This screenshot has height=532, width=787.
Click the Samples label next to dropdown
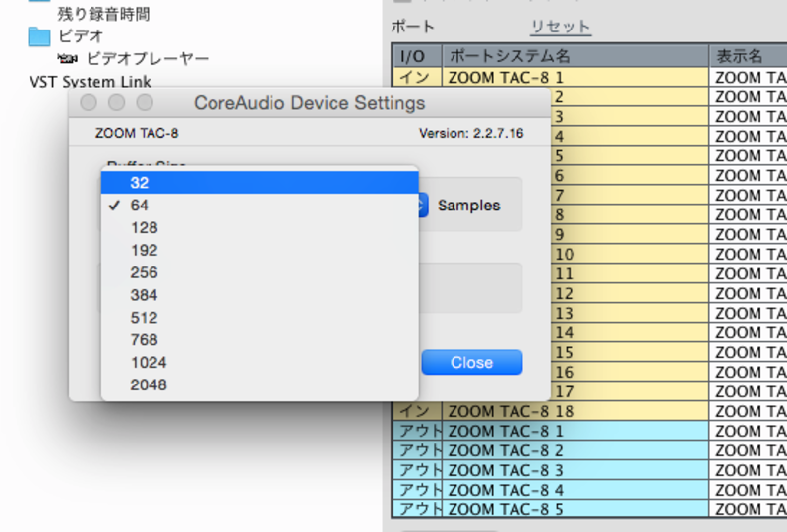pos(469,206)
